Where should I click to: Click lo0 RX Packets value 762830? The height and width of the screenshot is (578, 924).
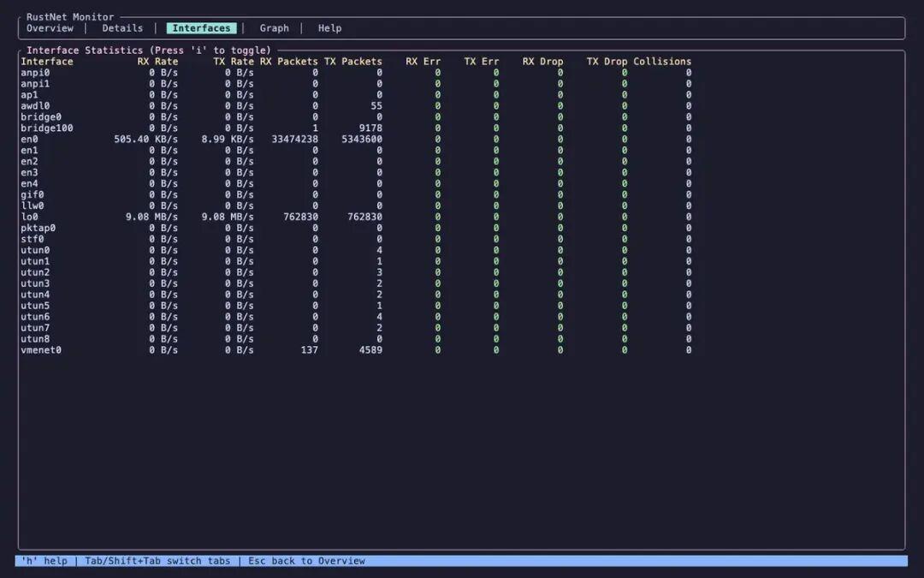coord(300,217)
